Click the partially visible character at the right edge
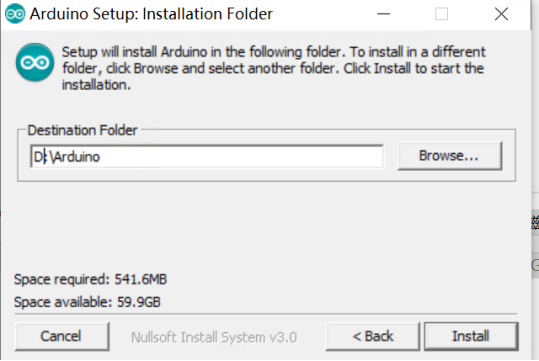Image resolution: width=539 pixels, height=361 pixels. click(535, 223)
